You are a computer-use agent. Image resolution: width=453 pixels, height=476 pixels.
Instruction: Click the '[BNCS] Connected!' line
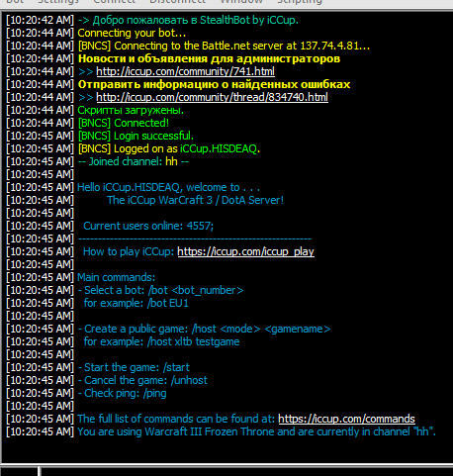click(x=124, y=123)
